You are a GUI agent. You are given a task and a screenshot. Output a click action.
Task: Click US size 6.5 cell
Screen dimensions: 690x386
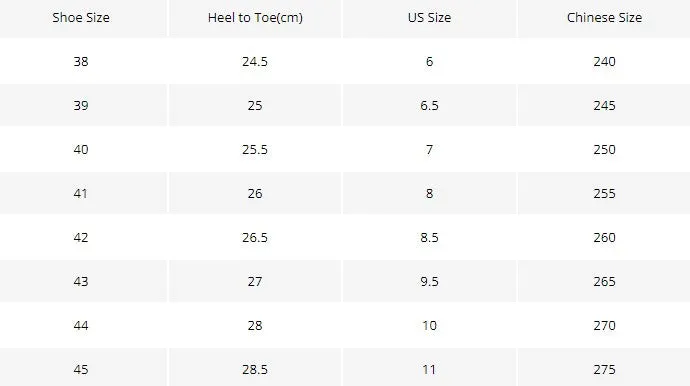tap(429, 105)
